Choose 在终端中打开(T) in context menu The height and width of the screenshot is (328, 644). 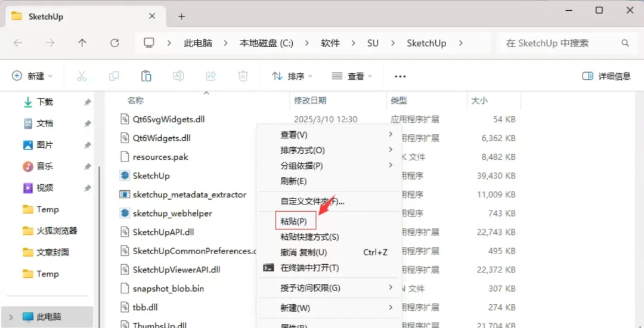tap(329, 268)
